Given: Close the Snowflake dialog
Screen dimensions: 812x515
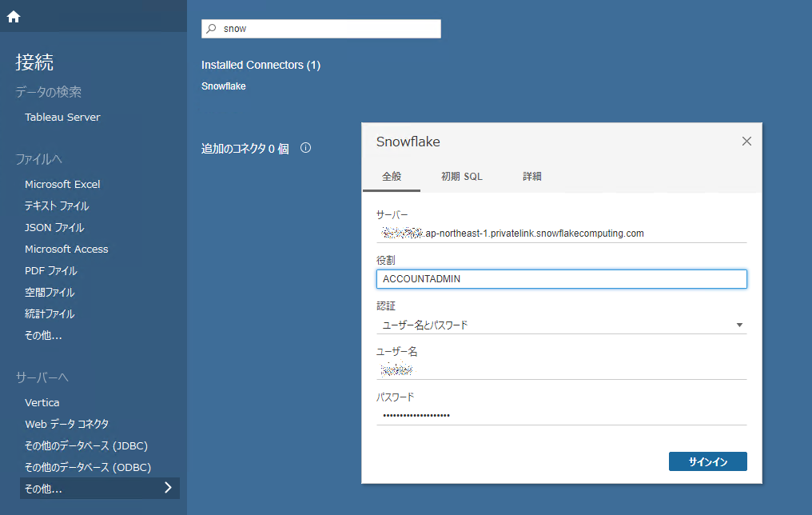Looking at the screenshot, I should (746, 141).
